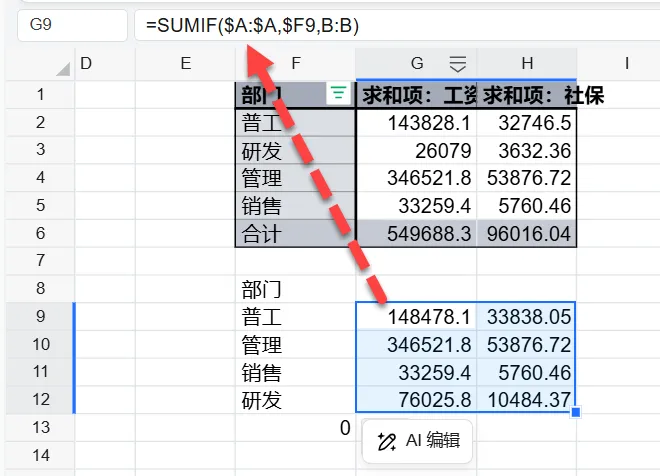Click pivot cell 研发 in row 3
The image size is (660, 476).
pyautogui.click(x=295, y=150)
